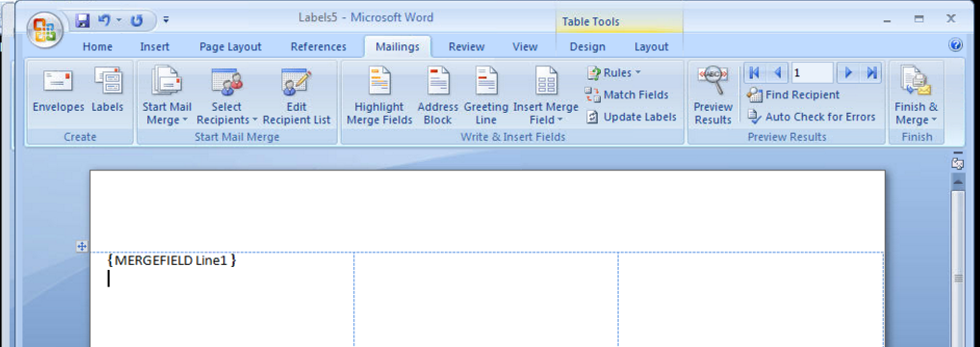The height and width of the screenshot is (347, 980).
Task: Edit Recipient List
Action: click(297, 95)
